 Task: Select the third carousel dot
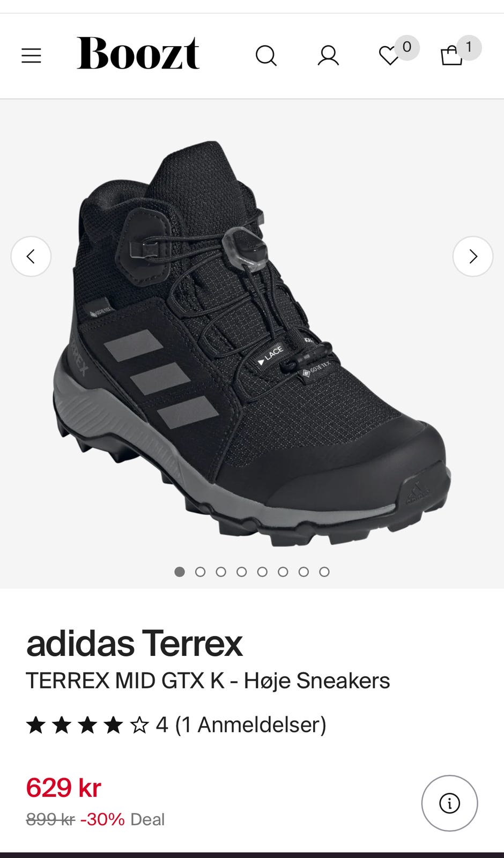[x=221, y=572]
